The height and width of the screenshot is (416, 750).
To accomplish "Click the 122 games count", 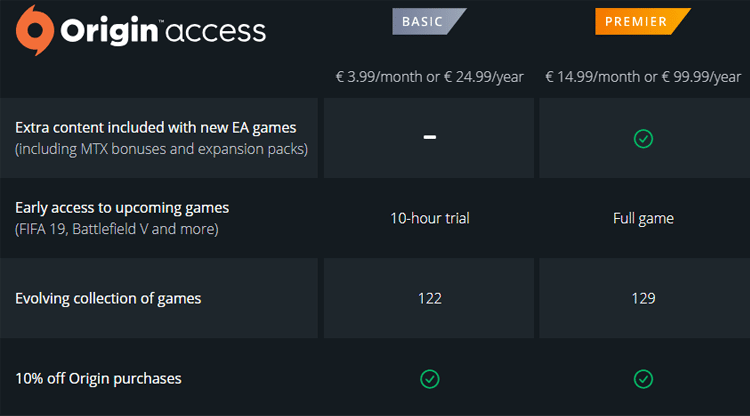I will (x=430, y=298).
